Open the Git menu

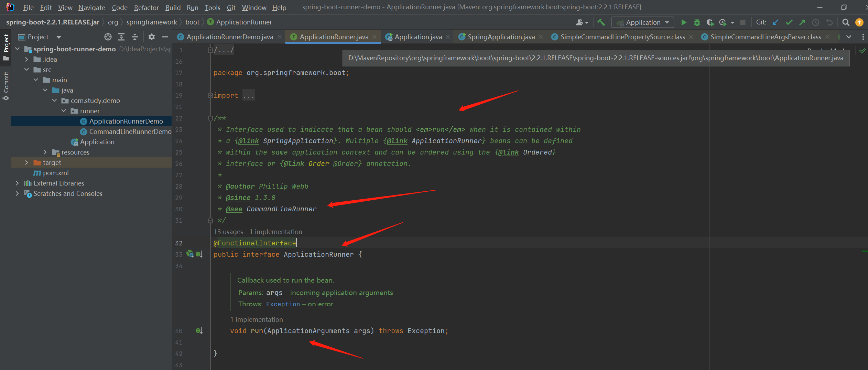point(231,7)
